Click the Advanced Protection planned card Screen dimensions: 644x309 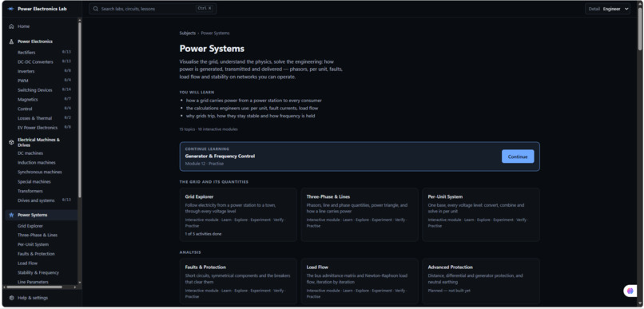pos(481,282)
